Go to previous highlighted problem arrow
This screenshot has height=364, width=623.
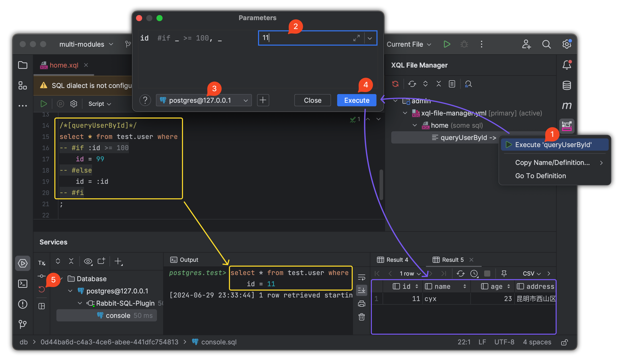(368, 119)
